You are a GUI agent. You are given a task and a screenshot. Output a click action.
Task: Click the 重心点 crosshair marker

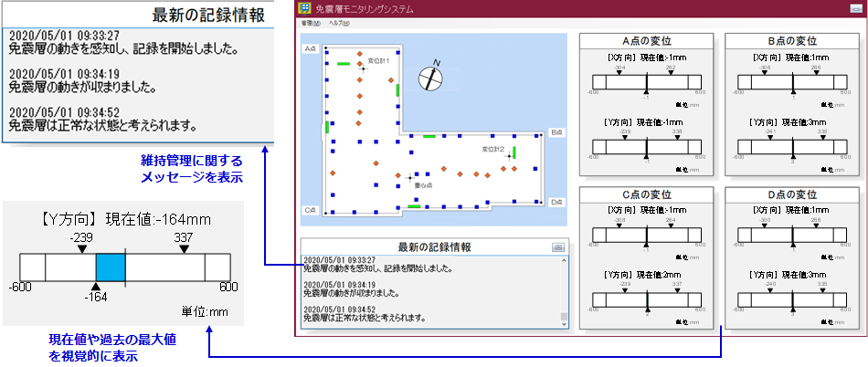(409, 174)
